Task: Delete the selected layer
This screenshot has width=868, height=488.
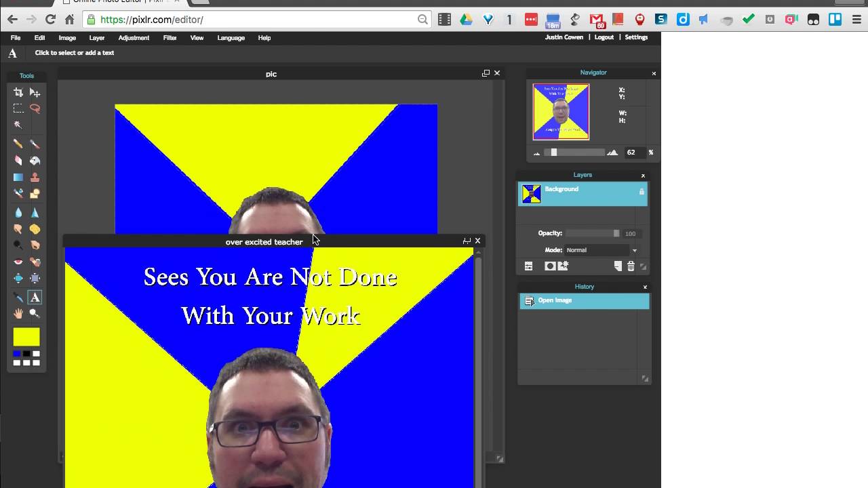Action: click(x=631, y=266)
